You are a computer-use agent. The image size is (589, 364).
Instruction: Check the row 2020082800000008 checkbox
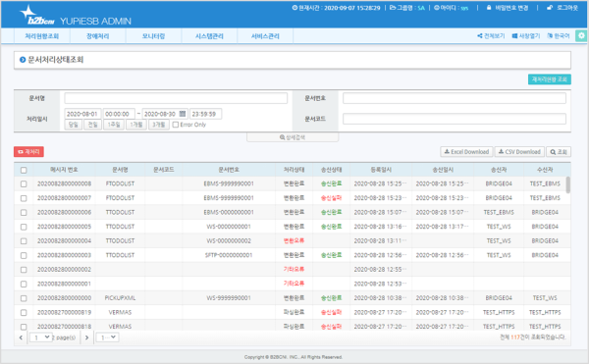pyautogui.click(x=24, y=183)
